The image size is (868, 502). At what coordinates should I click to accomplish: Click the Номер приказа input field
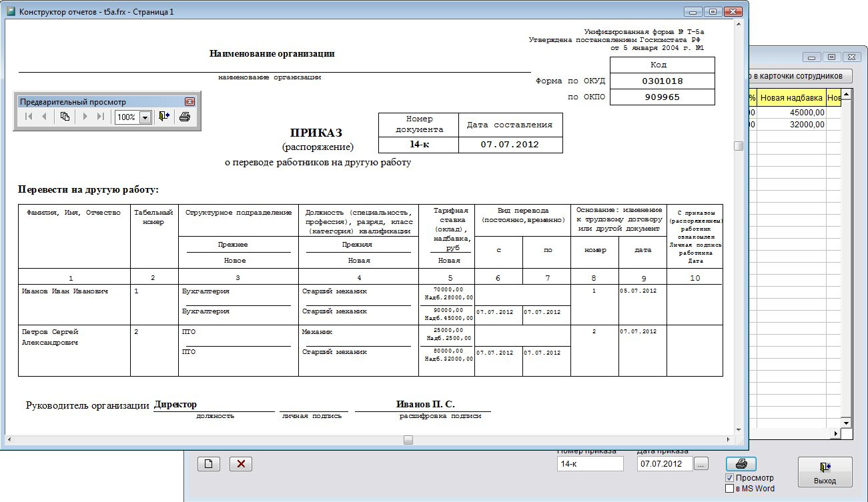tap(590, 464)
